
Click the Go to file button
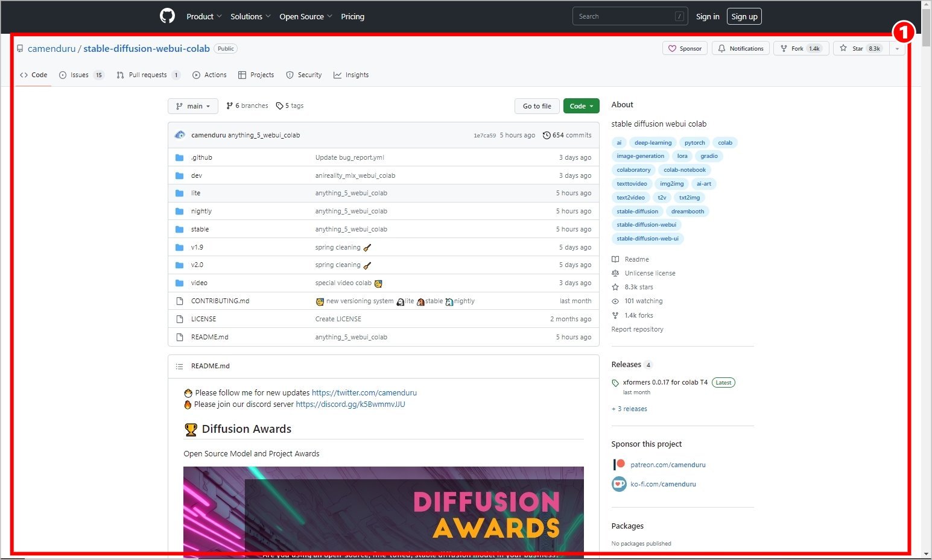pyautogui.click(x=537, y=106)
